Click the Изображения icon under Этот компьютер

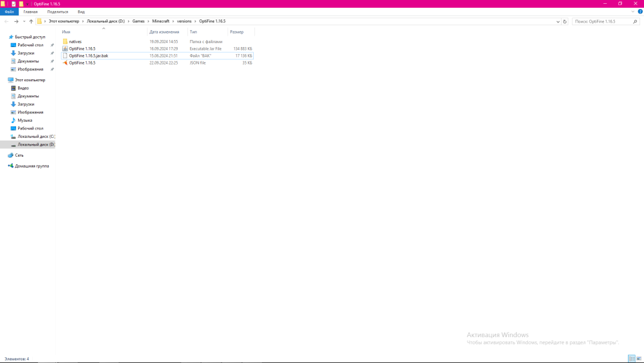click(x=13, y=112)
